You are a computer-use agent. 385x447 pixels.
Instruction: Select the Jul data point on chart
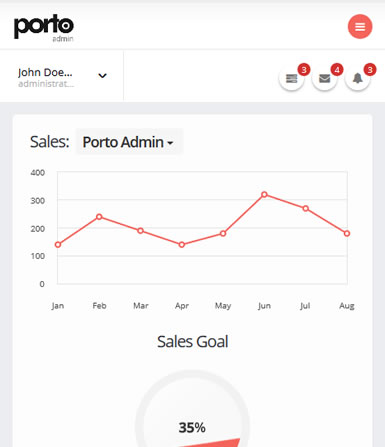[x=306, y=208]
